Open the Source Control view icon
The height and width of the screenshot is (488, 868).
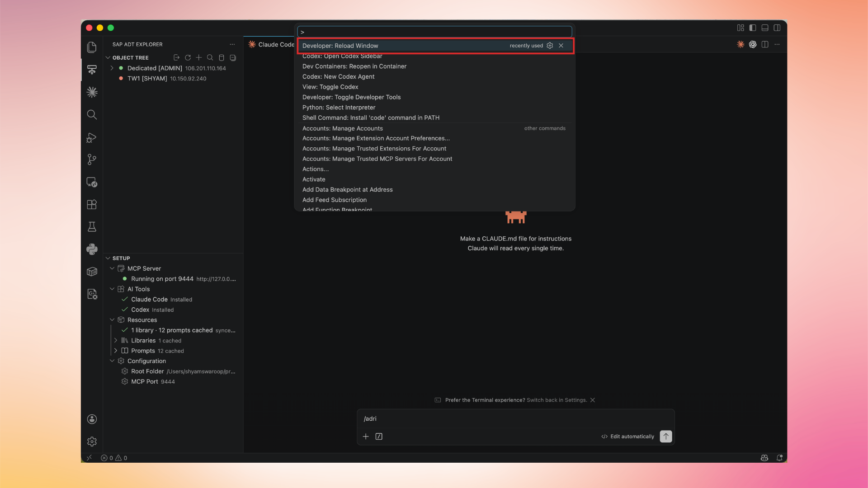point(92,160)
